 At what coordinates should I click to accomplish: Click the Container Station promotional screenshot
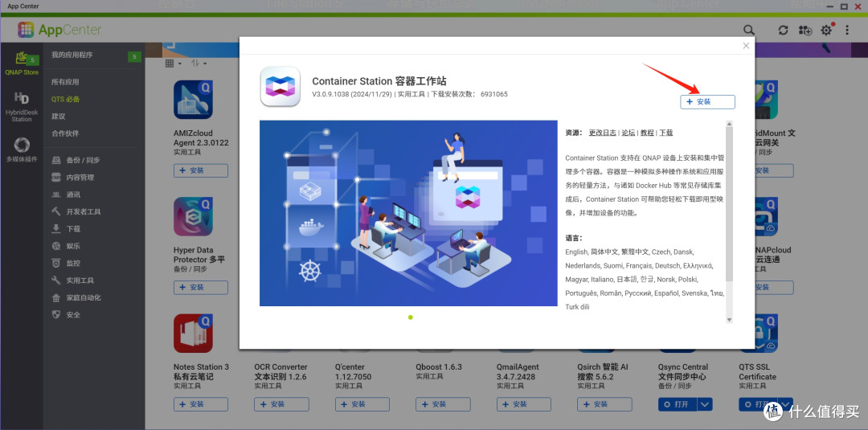tap(408, 213)
